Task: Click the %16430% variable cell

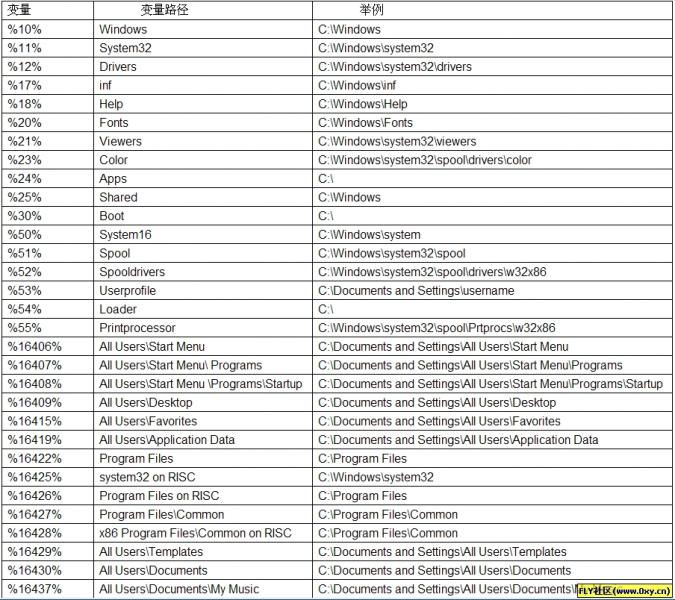Action: 47,570
